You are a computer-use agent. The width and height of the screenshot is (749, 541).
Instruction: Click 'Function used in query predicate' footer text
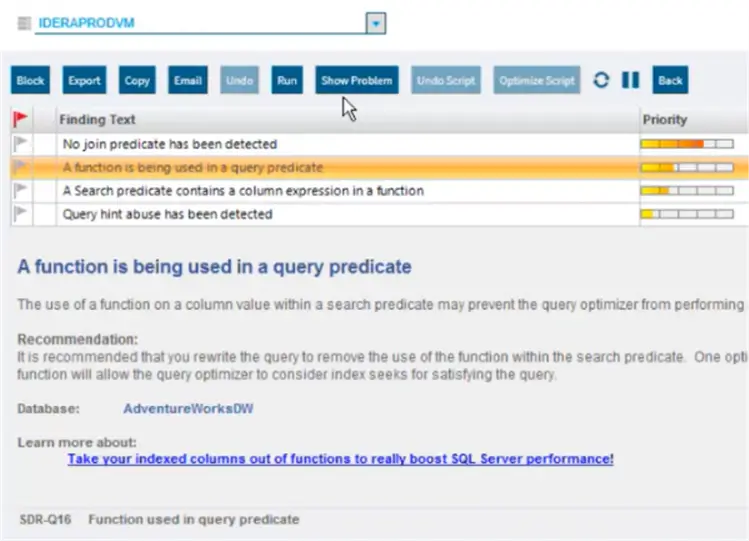[x=194, y=520]
